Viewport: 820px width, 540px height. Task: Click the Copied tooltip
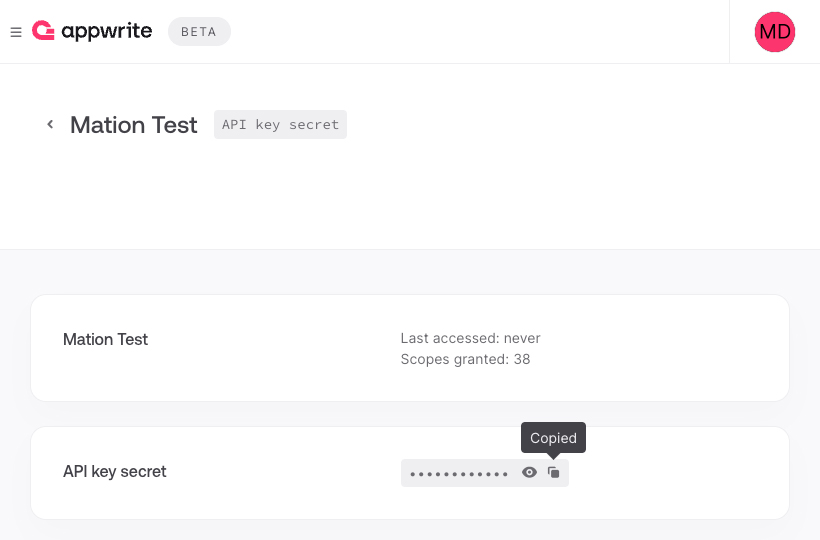(x=553, y=438)
